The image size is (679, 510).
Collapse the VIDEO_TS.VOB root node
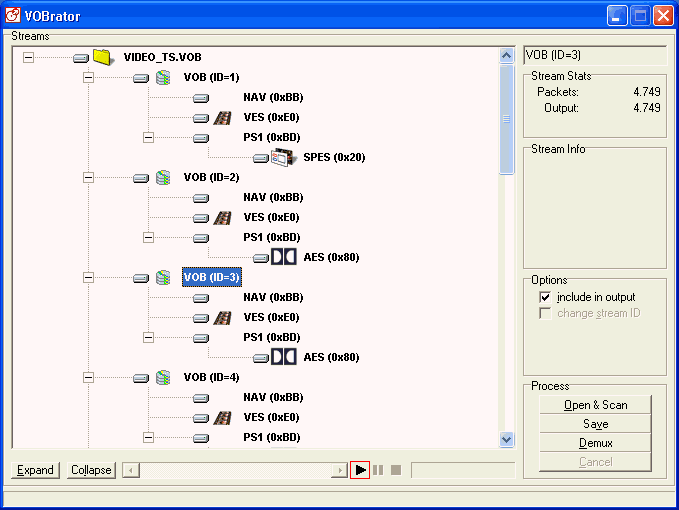[29, 57]
